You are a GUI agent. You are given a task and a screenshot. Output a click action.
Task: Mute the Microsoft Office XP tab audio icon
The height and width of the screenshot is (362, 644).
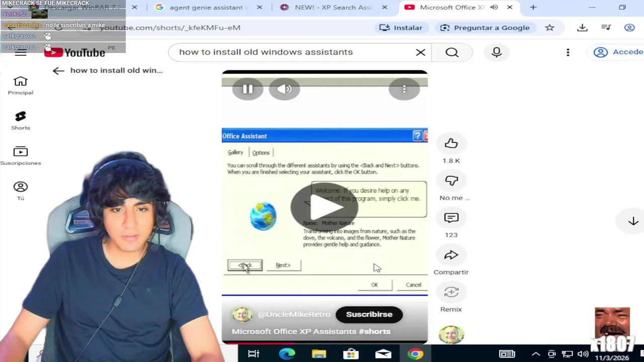point(494,8)
